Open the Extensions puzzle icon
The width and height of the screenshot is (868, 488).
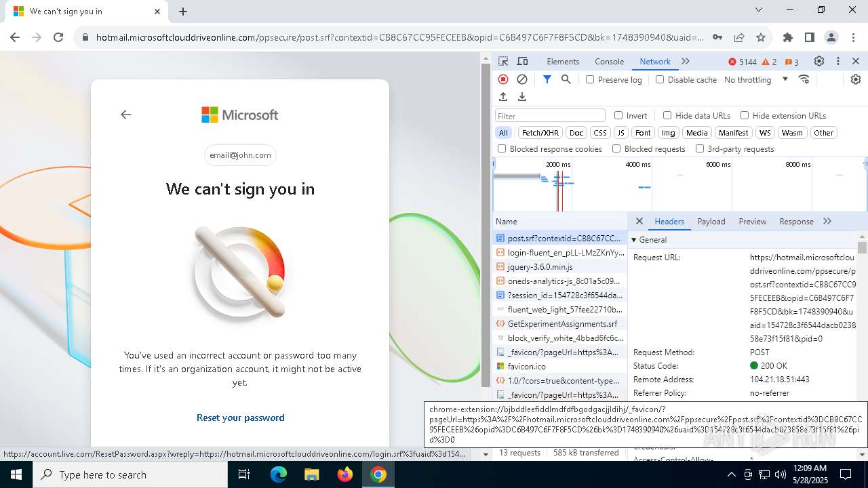pyautogui.click(x=788, y=37)
